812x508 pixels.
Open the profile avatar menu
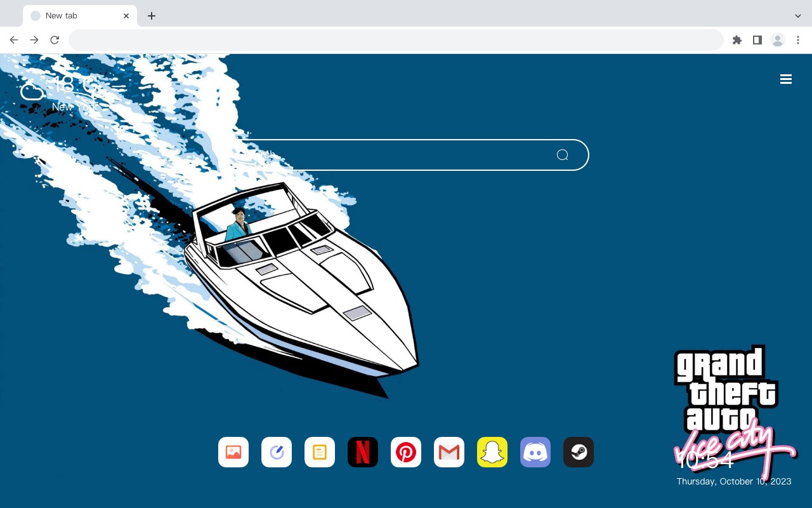(778, 40)
